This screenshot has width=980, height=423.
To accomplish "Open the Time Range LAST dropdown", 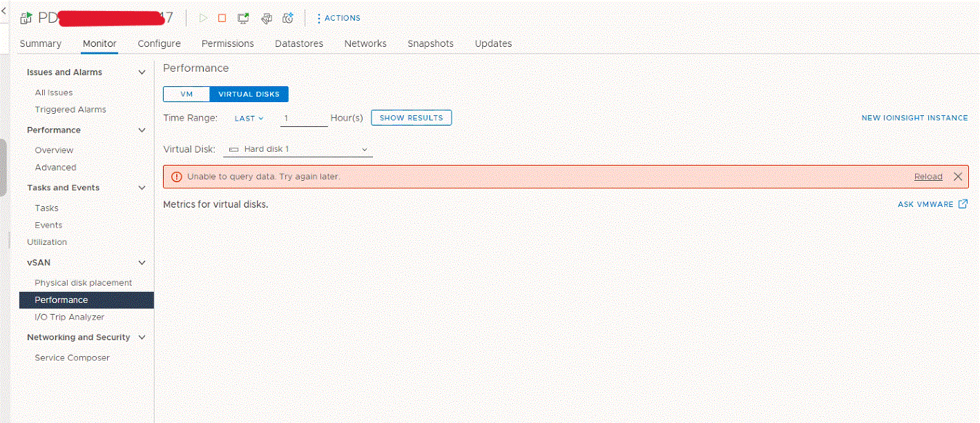I will click(249, 119).
